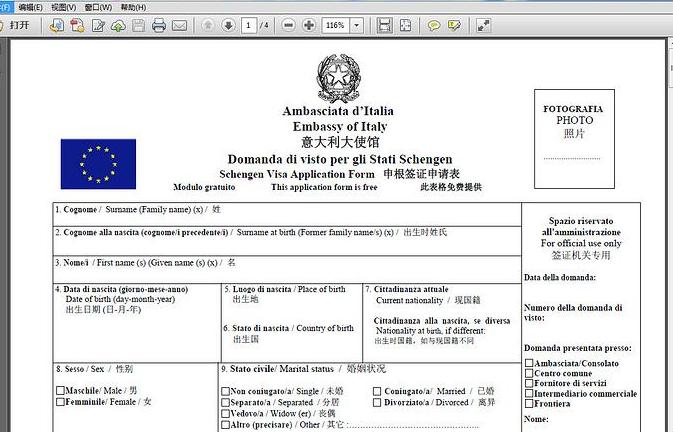This screenshot has width=673, height=432.
Task: Open the 帮助(H) menu
Action: tap(133, 7)
